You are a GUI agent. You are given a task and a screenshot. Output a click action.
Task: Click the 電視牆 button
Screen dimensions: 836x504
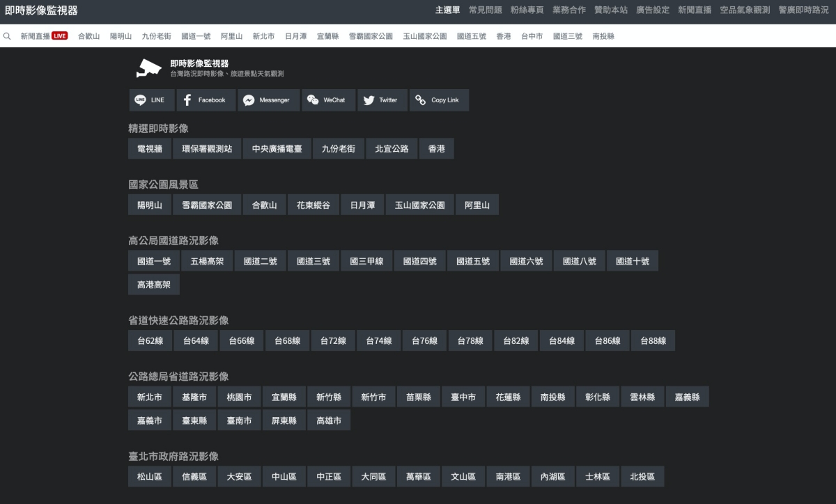[x=150, y=149]
